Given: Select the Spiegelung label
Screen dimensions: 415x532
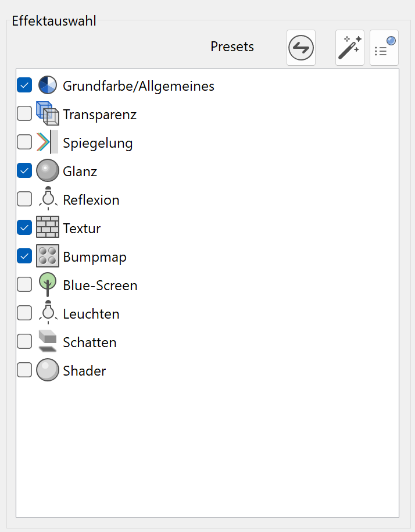Looking at the screenshot, I should point(98,143).
